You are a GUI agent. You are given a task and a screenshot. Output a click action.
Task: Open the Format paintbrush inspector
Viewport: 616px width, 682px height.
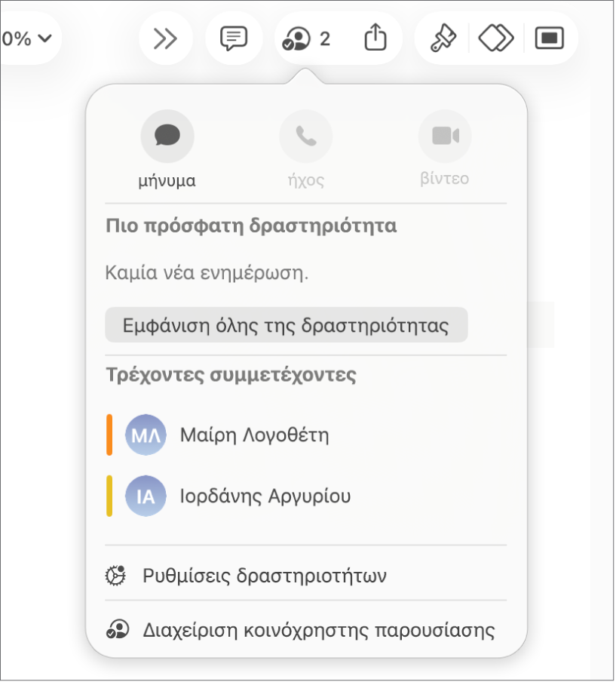(443, 38)
